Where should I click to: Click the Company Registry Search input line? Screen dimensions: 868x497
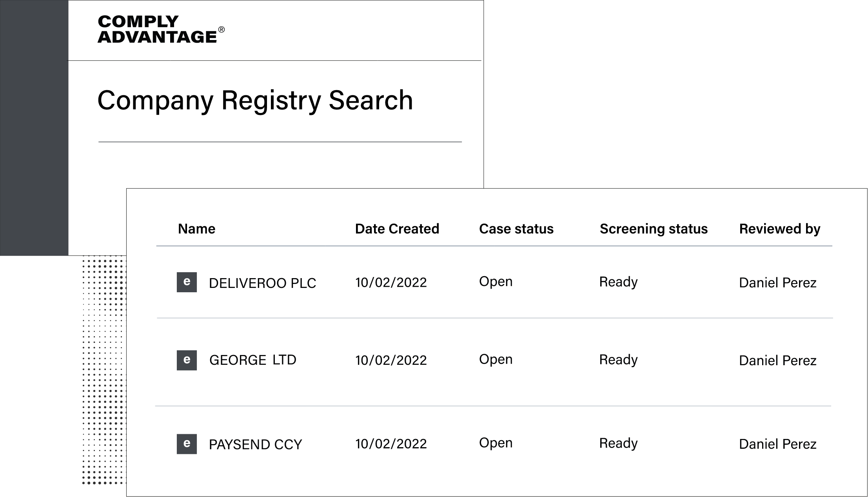click(280, 142)
